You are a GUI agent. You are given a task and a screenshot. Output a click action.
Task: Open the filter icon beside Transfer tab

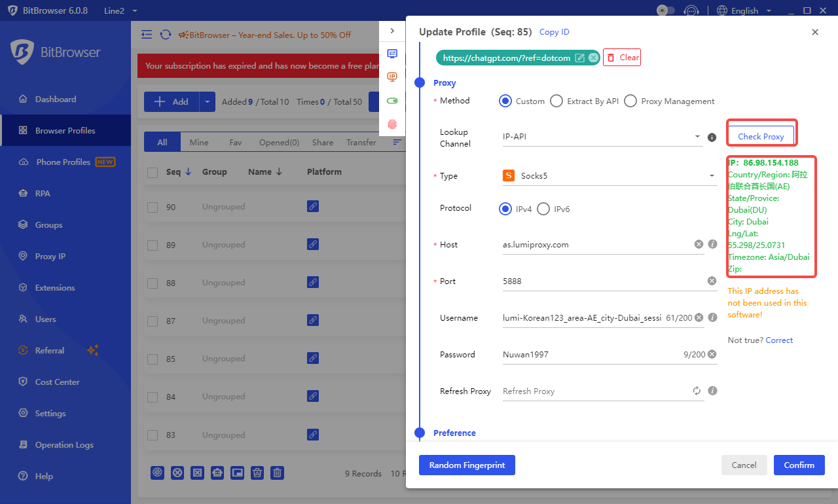[397, 142]
